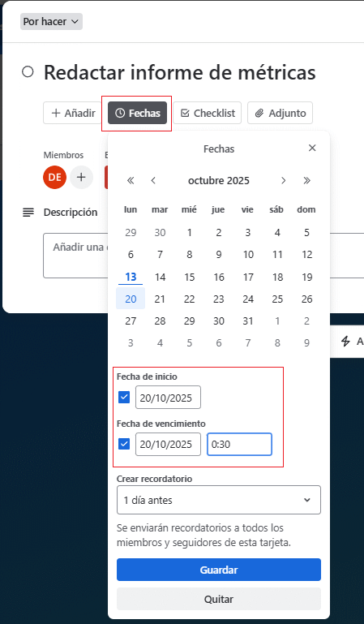Select October 31 in calendar
The width and height of the screenshot is (364, 624).
point(248,321)
